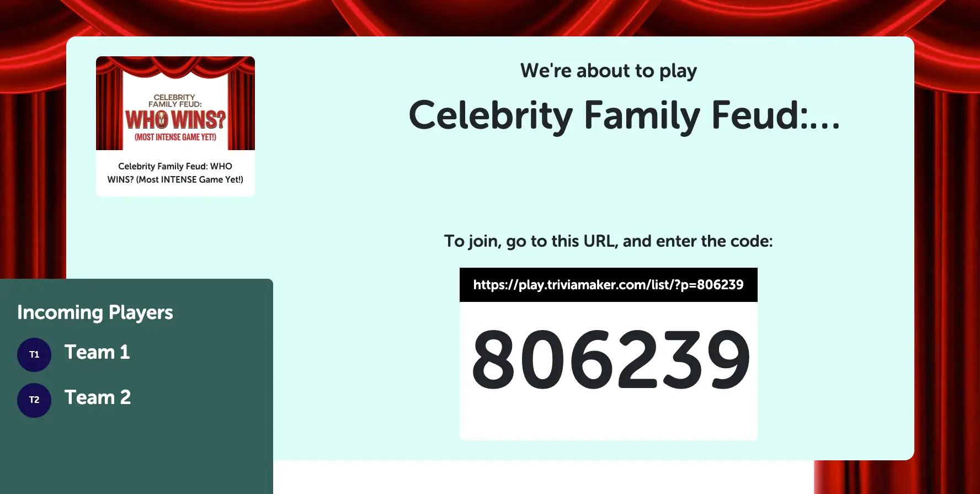Click empty space in Incoming Players panel
The width and height of the screenshot is (980, 494).
tap(138, 458)
